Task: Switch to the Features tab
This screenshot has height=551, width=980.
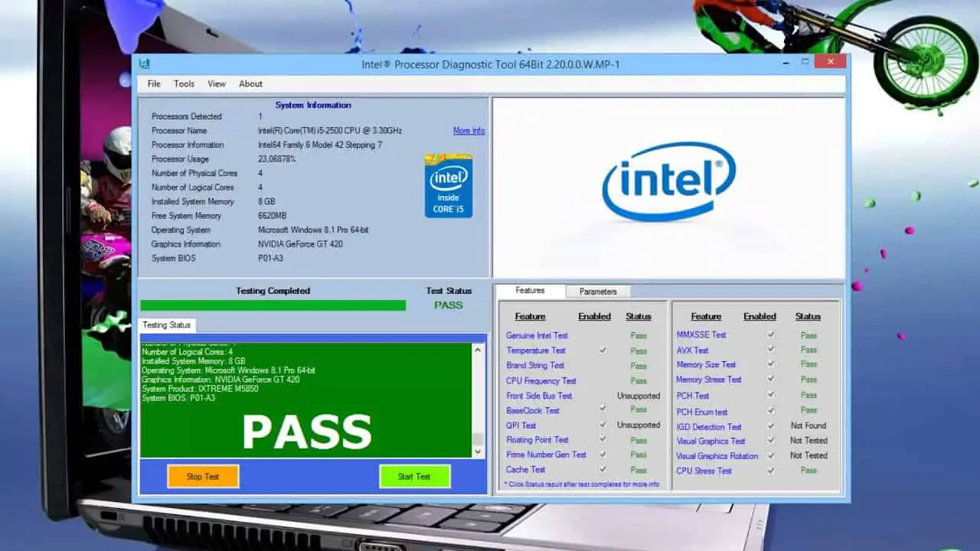Action: (530, 291)
